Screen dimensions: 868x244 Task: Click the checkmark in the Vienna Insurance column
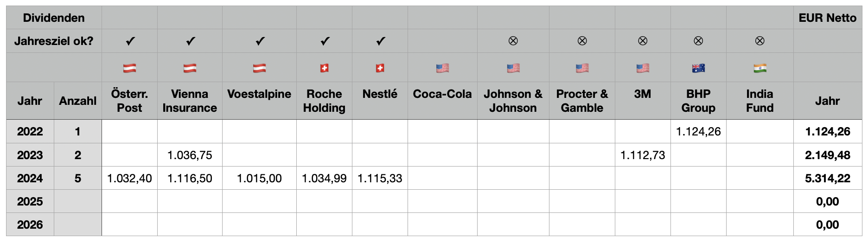point(190,41)
